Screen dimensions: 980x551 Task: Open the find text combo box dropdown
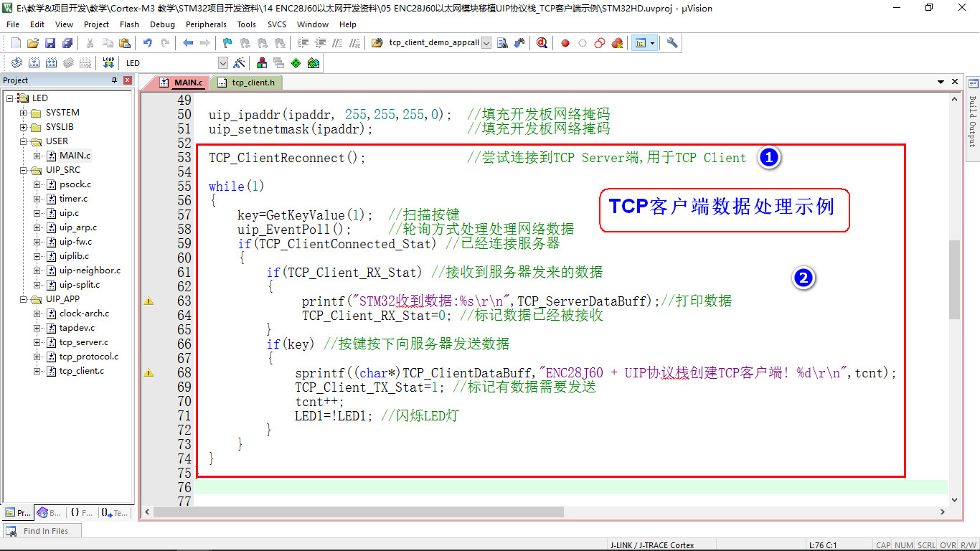tap(486, 43)
